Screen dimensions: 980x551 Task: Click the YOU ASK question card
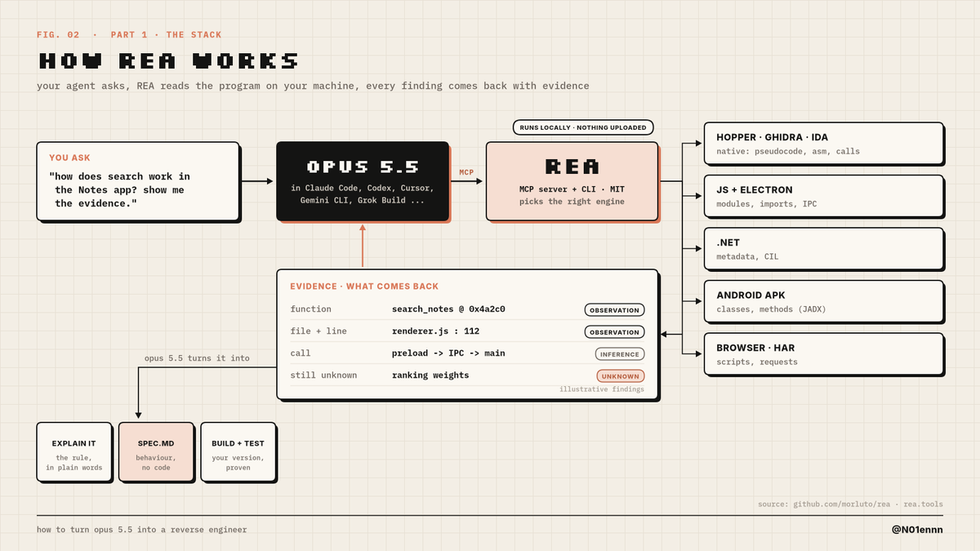click(138, 181)
